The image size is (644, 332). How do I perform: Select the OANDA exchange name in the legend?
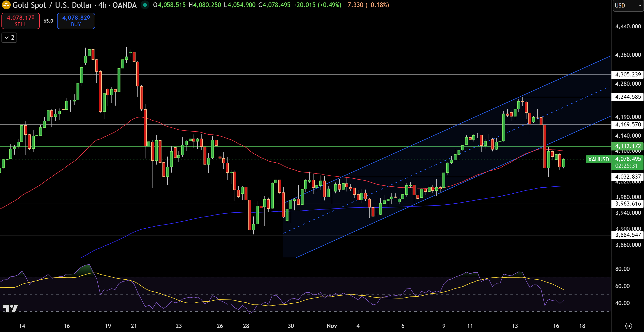(124, 5)
